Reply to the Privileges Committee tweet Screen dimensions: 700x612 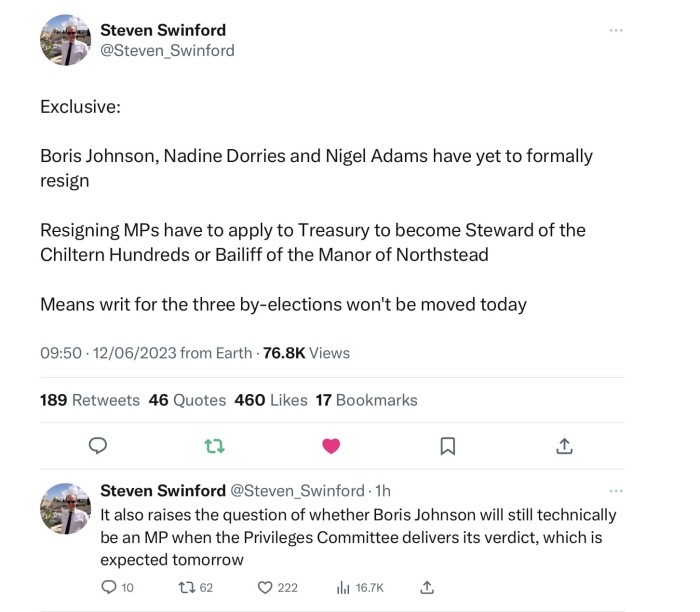[x=110, y=587]
